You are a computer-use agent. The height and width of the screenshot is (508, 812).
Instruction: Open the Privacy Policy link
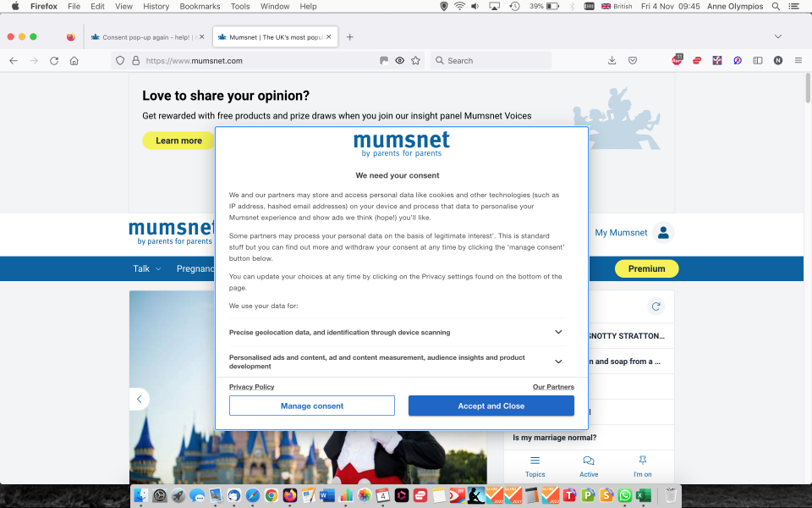click(x=251, y=387)
